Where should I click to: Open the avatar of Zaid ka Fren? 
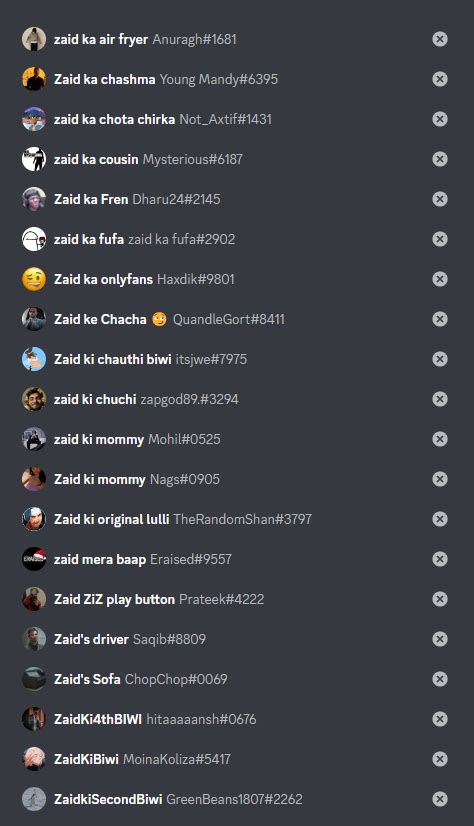tap(34, 199)
